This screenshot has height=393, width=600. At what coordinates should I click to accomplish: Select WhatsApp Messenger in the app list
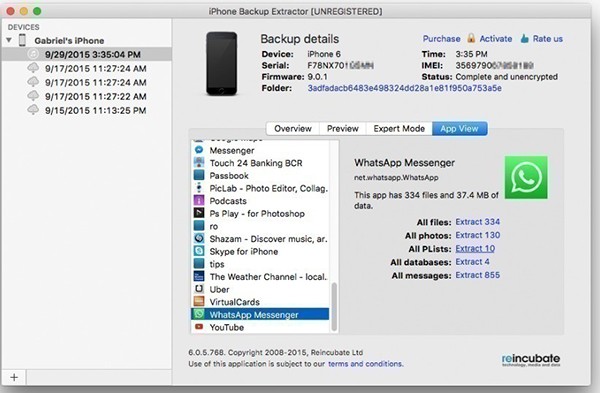point(260,314)
